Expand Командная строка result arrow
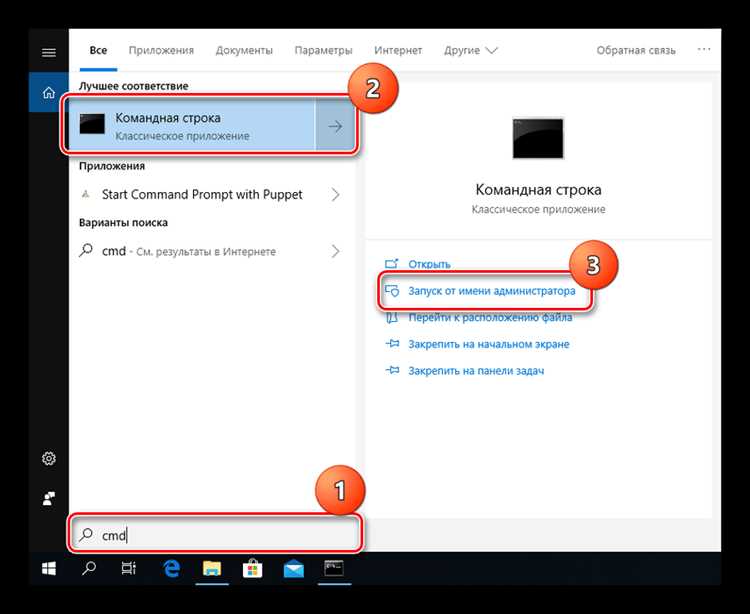Viewport: 750px width, 614px height. point(335,126)
